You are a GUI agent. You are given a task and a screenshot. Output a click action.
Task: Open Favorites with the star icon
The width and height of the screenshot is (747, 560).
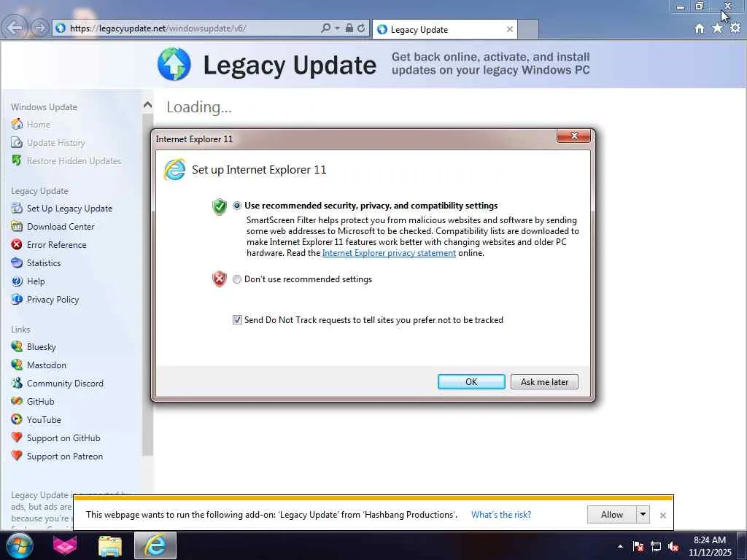(x=717, y=28)
